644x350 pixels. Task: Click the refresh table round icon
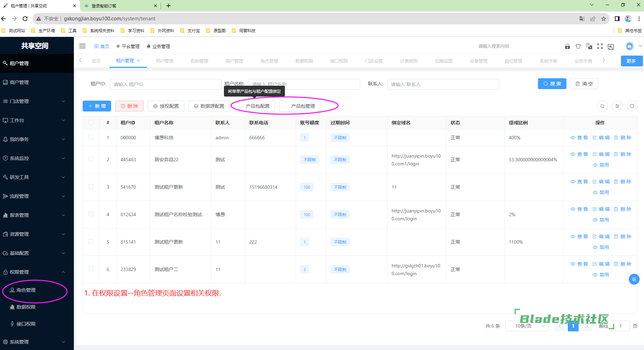pyautogui.click(x=602, y=106)
